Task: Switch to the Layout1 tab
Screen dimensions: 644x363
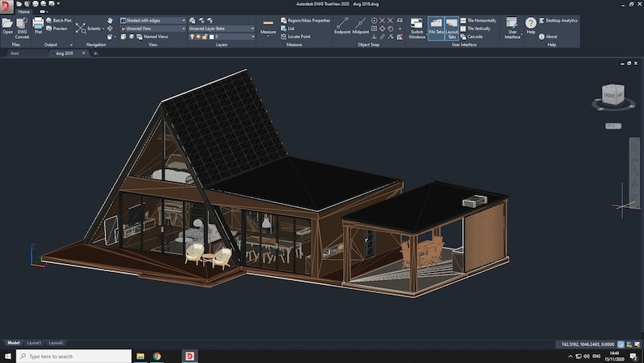Action: (x=34, y=343)
